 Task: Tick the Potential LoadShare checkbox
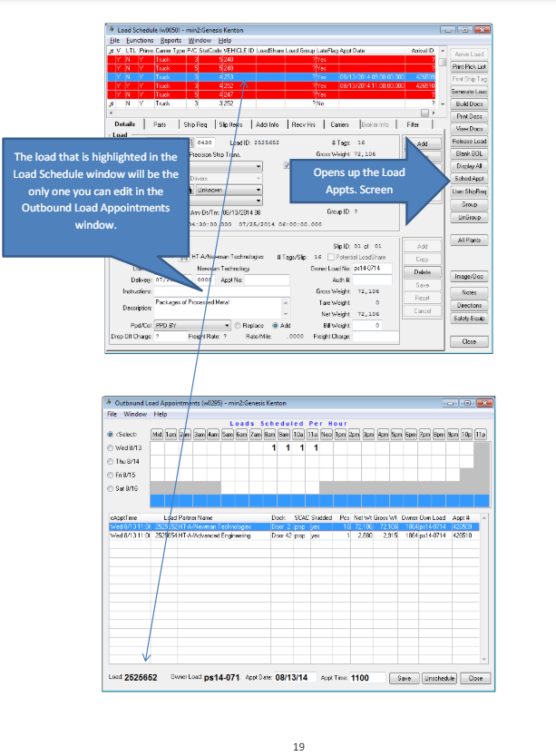[x=331, y=257]
